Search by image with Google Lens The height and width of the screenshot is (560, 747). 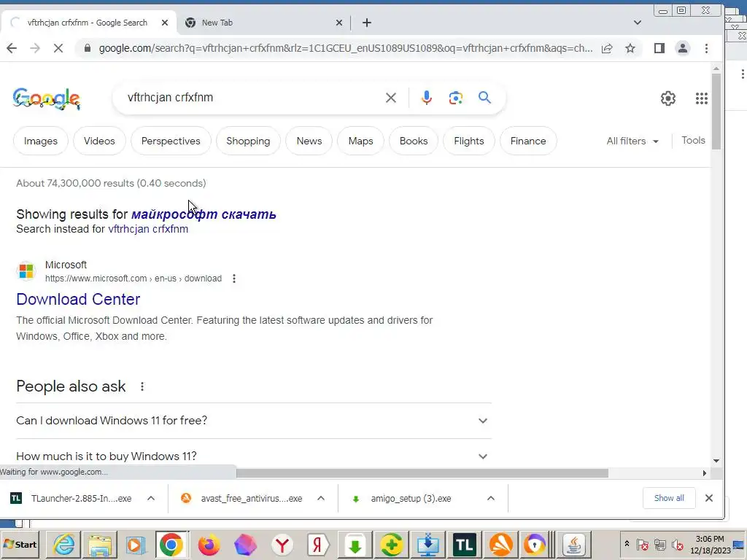455,98
